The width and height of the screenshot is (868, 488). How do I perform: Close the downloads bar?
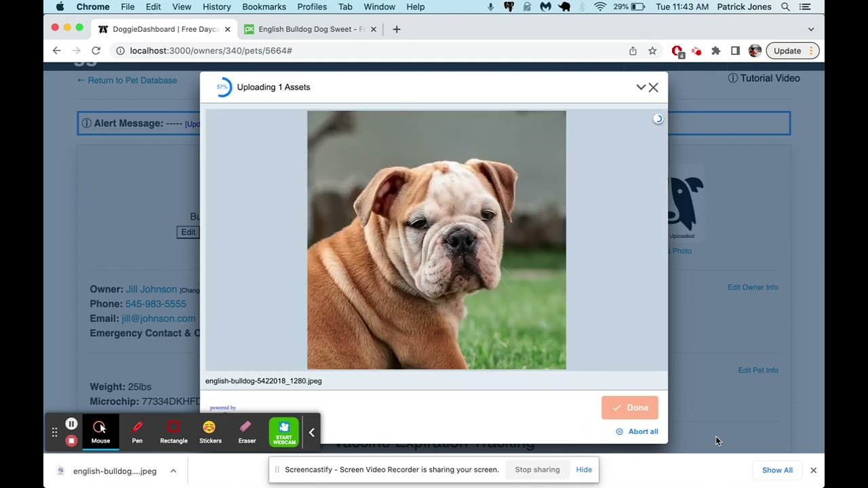[814, 470]
